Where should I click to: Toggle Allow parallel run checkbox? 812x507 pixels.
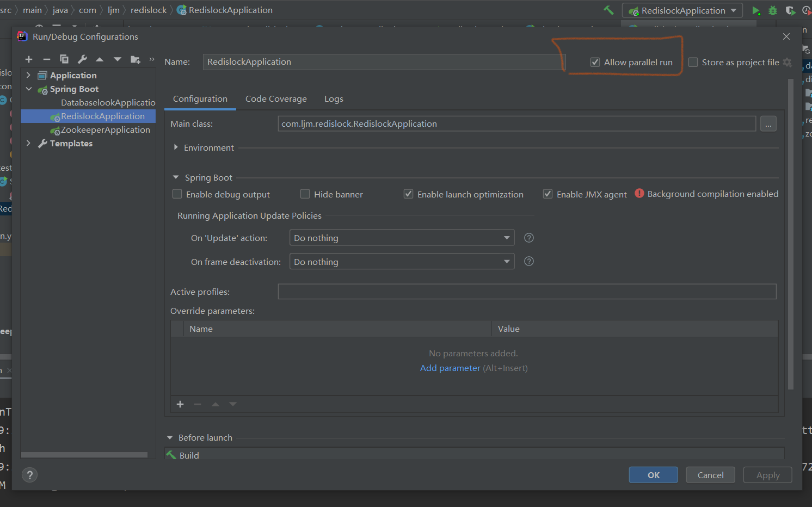pyautogui.click(x=595, y=62)
